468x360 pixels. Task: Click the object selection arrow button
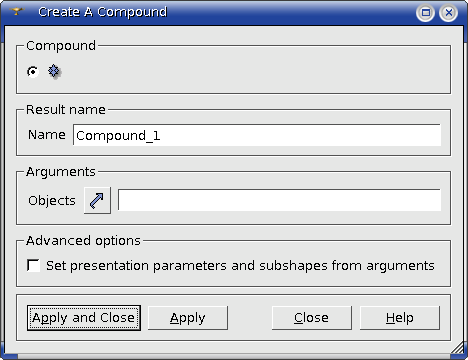97,200
